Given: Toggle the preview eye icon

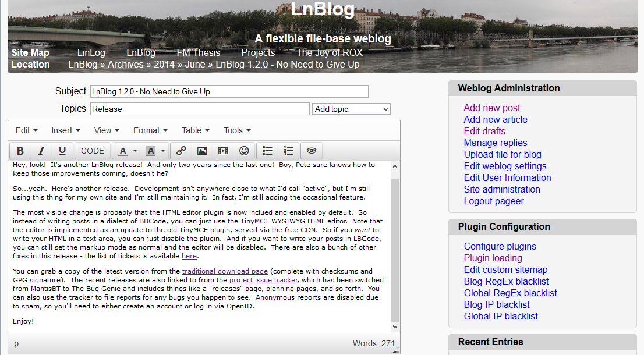Looking at the screenshot, I should [x=311, y=151].
